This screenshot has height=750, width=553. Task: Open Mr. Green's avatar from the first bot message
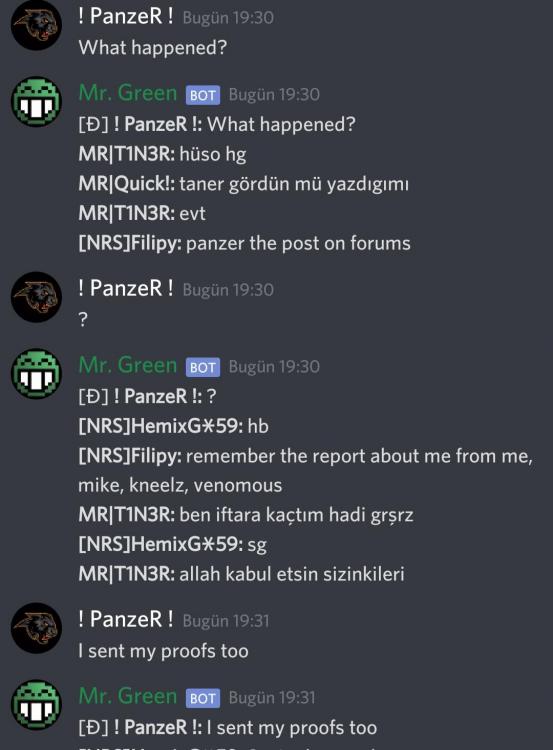click(36, 101)
